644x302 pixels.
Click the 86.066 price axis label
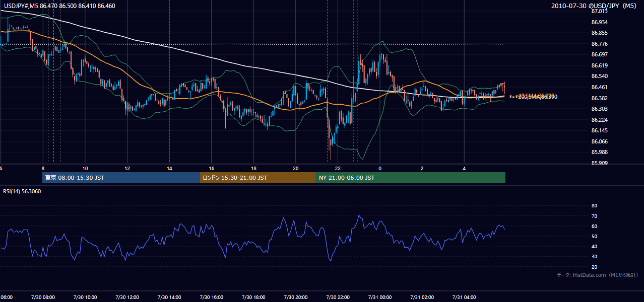click(x=599, y=141)
